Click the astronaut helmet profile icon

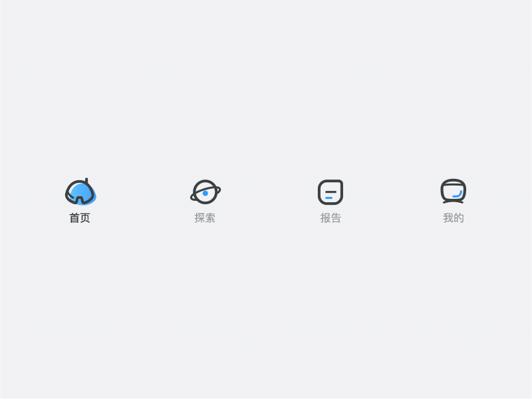(454, 192)
